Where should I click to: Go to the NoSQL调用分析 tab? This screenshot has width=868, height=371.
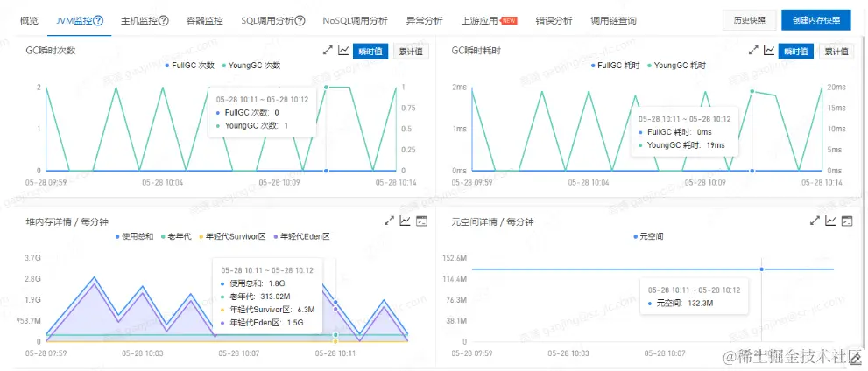pyautogui.click(x=355, y=20)
